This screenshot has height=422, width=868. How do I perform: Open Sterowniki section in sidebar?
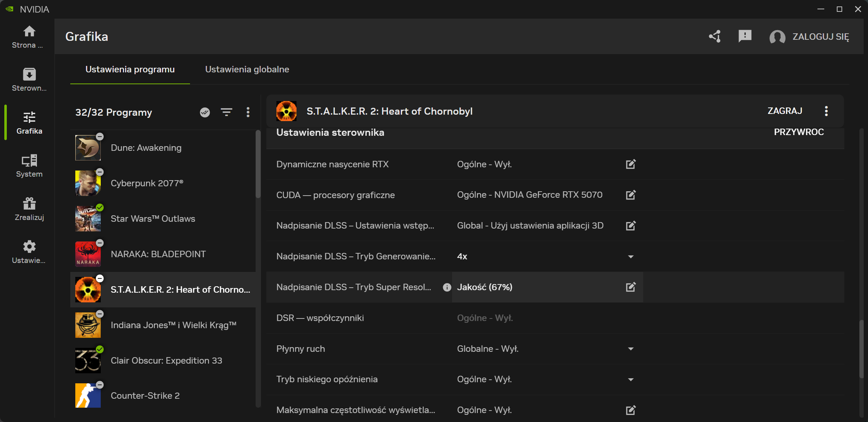click(29, 80)
